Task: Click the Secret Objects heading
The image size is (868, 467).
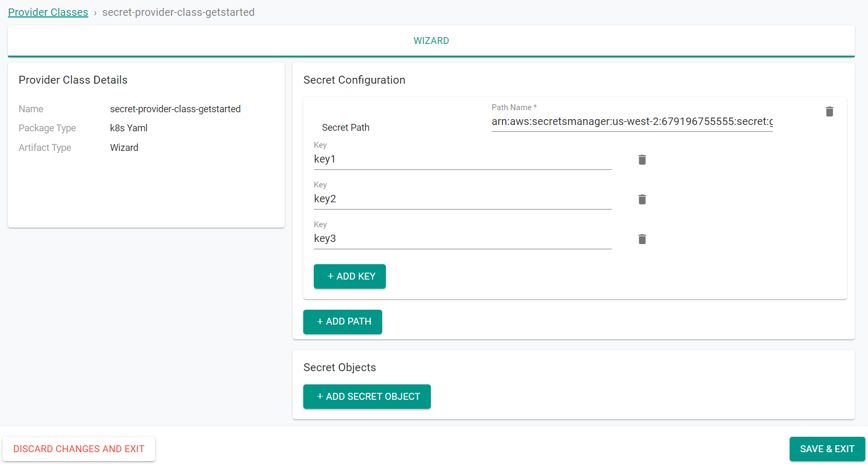Action: (x=339, y=367)
